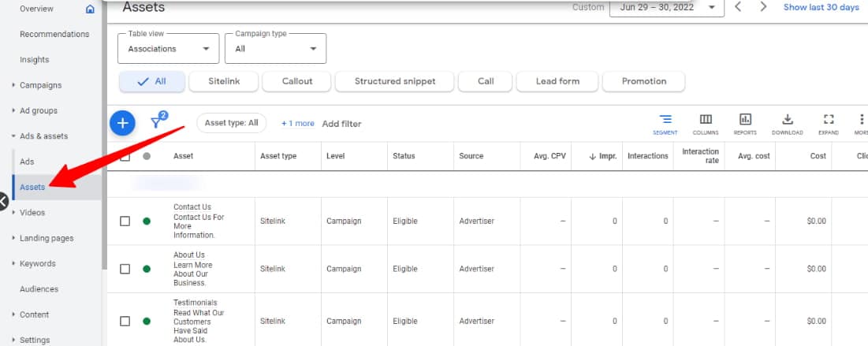Go to previous date range arrow
This screenshot has width=868, height=346.
[738, 7]
